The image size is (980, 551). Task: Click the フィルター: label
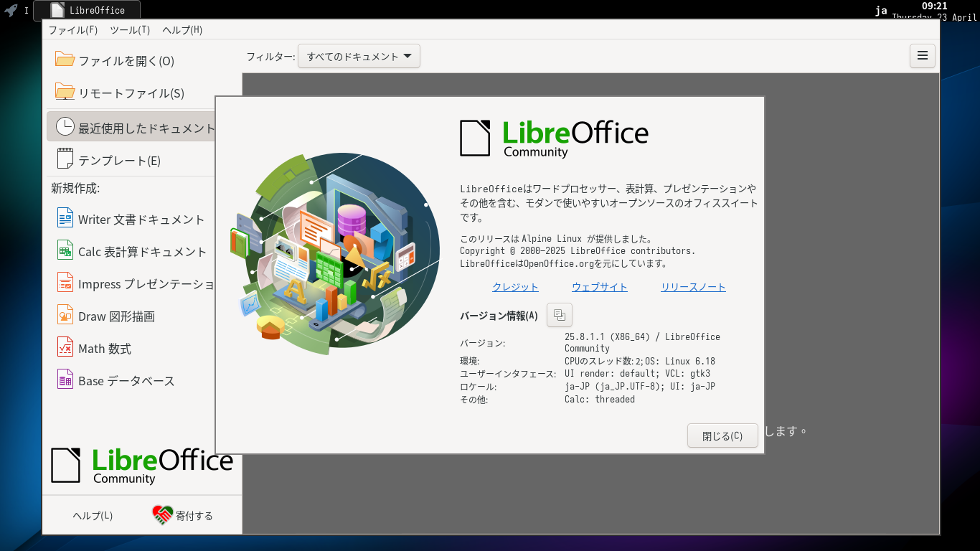(270, 56)
